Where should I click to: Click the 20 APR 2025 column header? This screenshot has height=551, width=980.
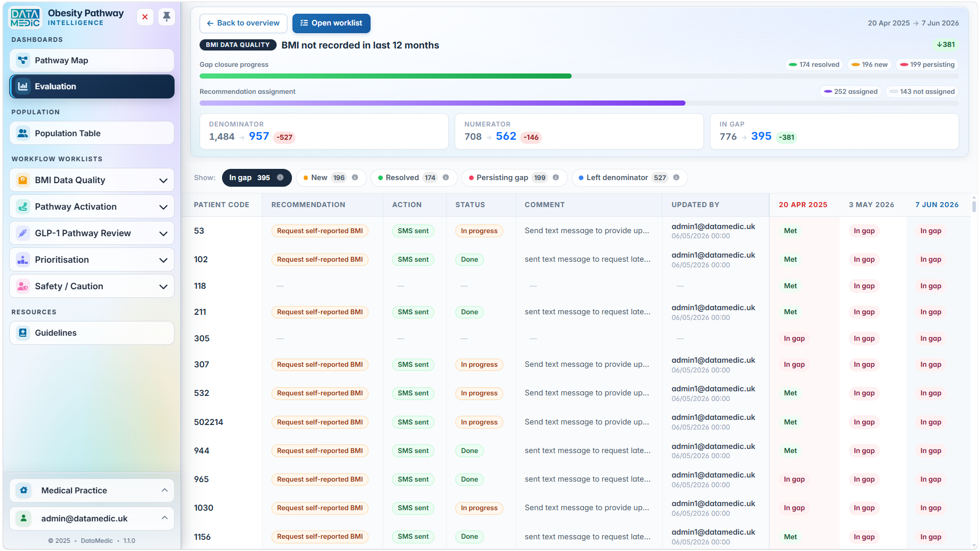[803, 205]
